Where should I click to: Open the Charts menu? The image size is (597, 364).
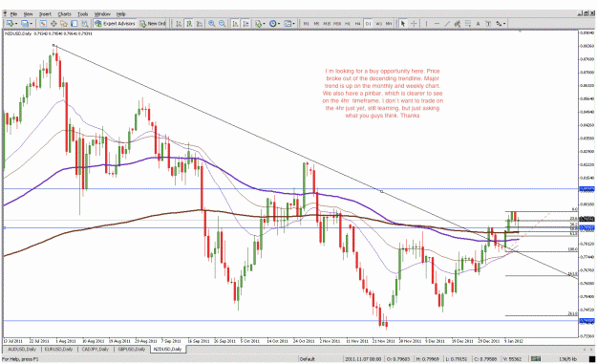(64, 14)
